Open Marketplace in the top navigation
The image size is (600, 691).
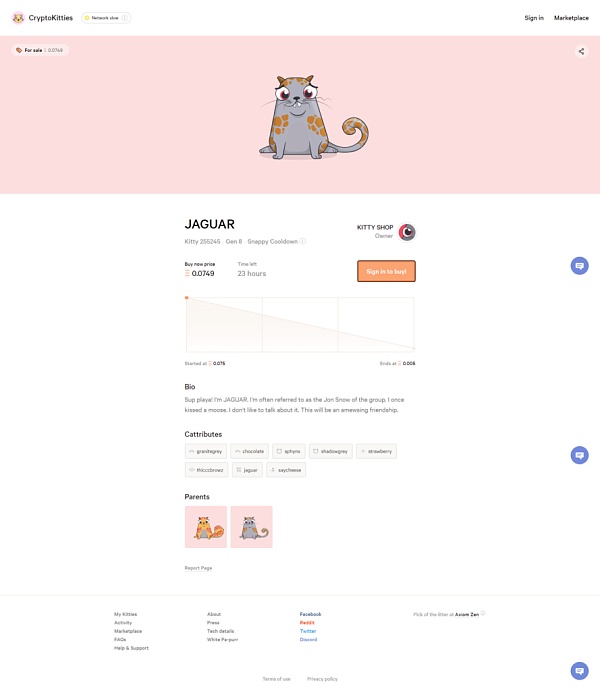[571, 18]
